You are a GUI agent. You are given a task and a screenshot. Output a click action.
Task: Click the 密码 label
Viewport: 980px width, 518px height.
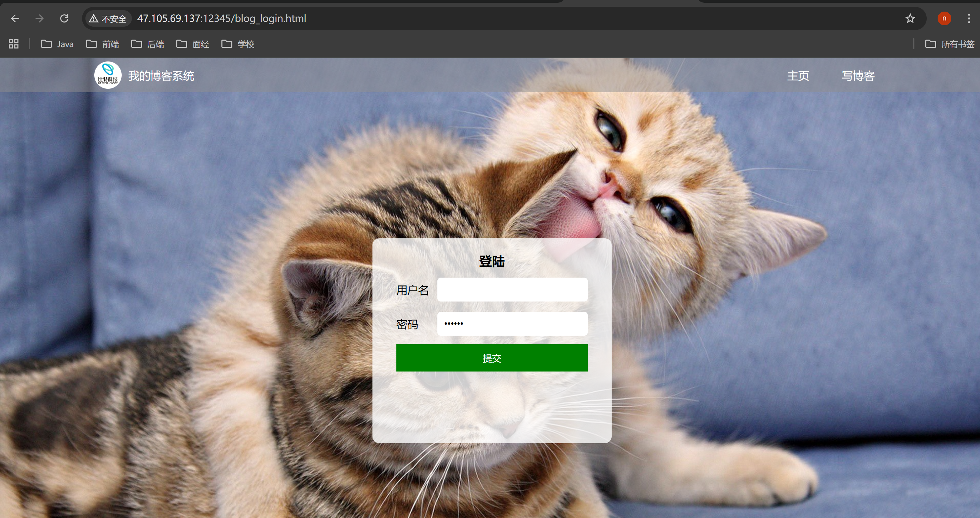pyautogui.click(x=407, y=324)
